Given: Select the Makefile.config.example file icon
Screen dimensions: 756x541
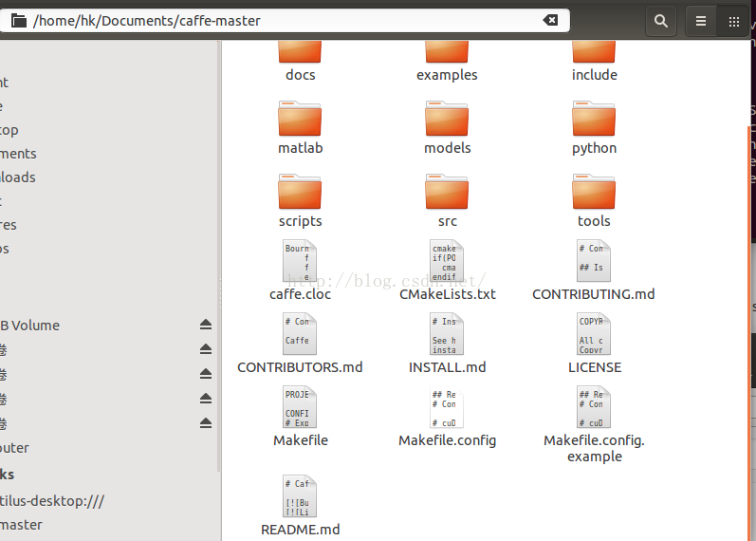Looking at the screenshot, I should pos(594,407).
